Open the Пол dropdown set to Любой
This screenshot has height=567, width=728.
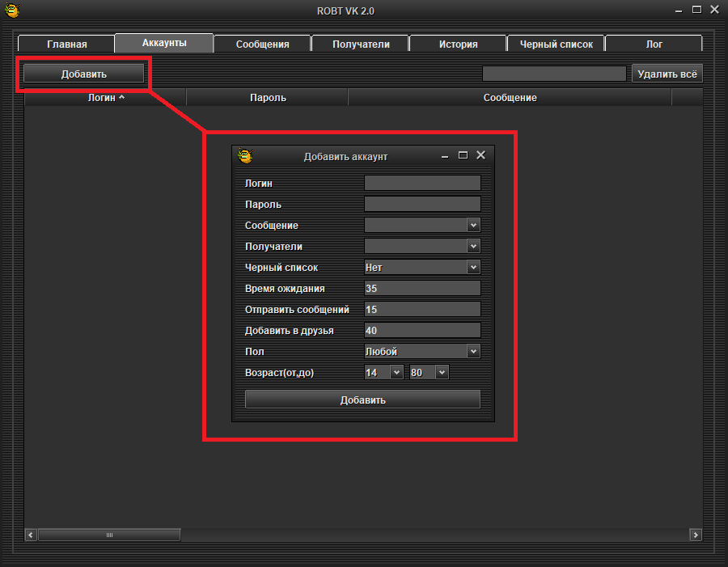tap(473, 352)
